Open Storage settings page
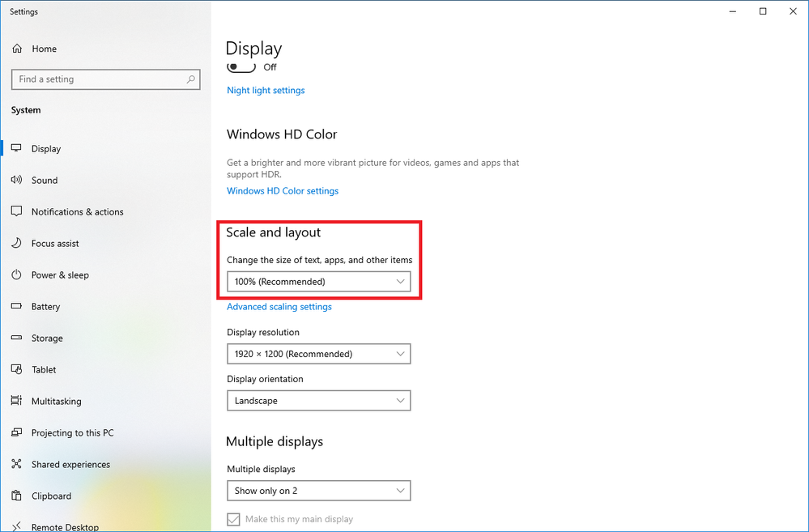This screenshot has width=809, height=532. 106,338
